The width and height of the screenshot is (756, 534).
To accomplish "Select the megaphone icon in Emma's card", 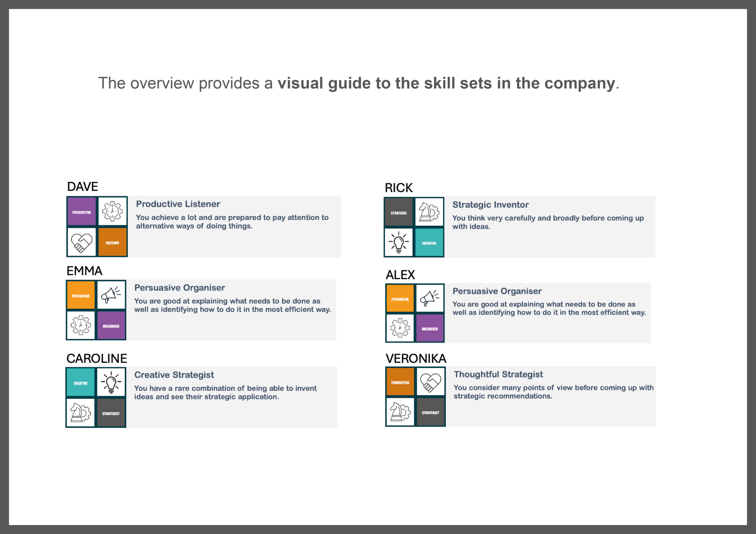I will pyautogui.click(x=111, y=295).
